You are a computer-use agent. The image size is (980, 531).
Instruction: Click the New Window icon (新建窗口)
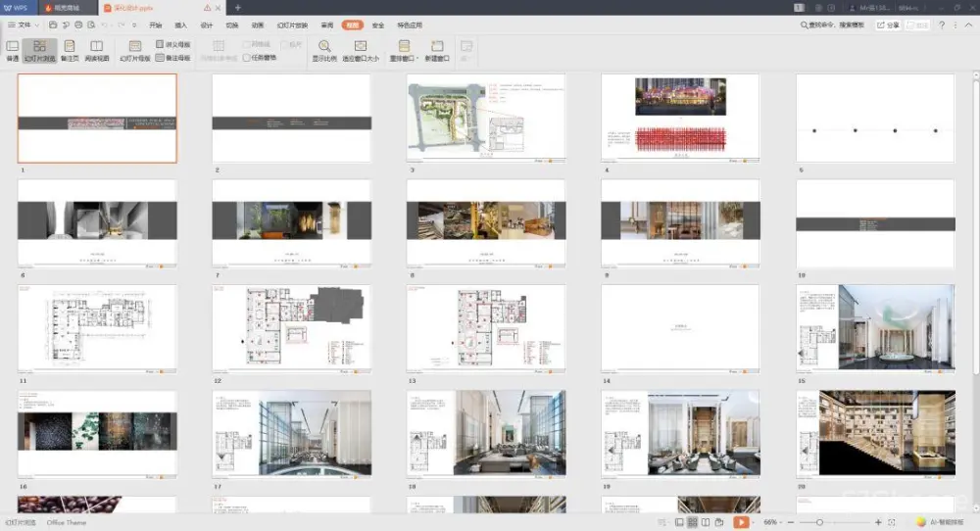point(437,49)
